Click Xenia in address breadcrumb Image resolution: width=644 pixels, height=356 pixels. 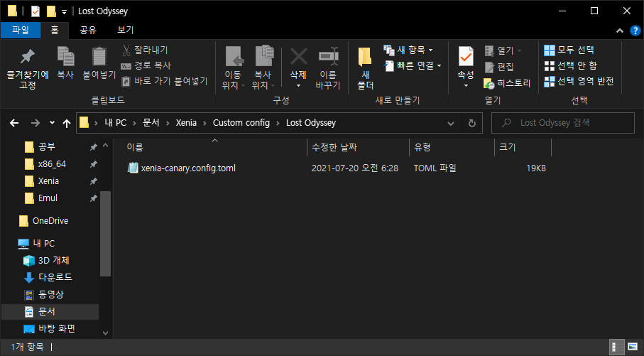[x=186, y=123]
